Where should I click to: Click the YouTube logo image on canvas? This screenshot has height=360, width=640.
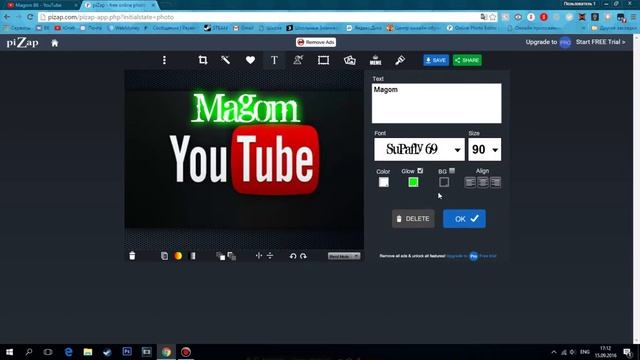point(244,159)
